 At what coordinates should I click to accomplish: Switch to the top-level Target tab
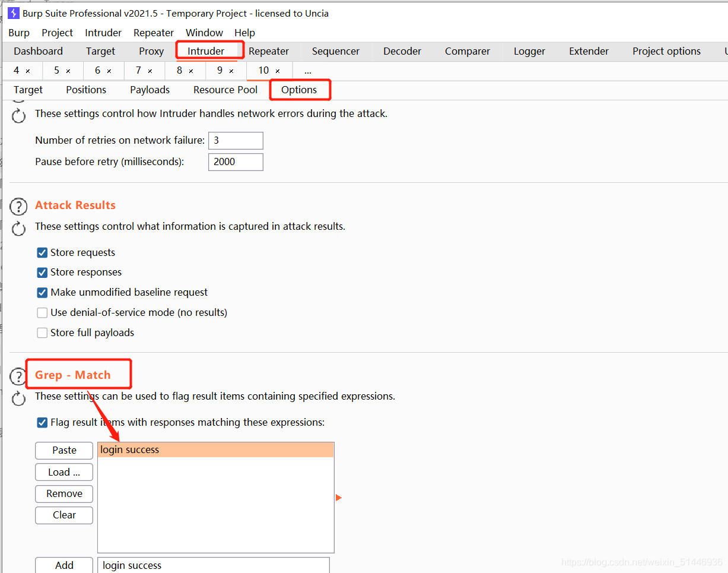pyautogui.click(x=100, y=51)
